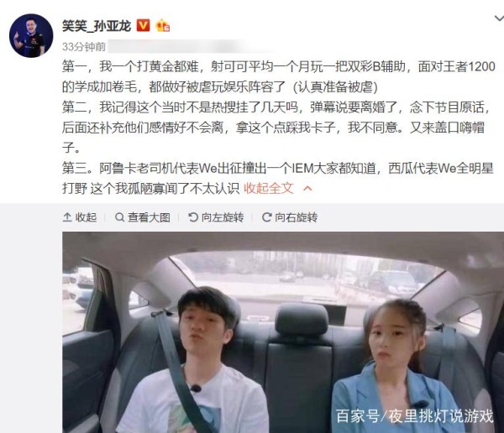The image size is (504, 433).
Task: Click the crown membership badge icon
Action: [162, 26]
